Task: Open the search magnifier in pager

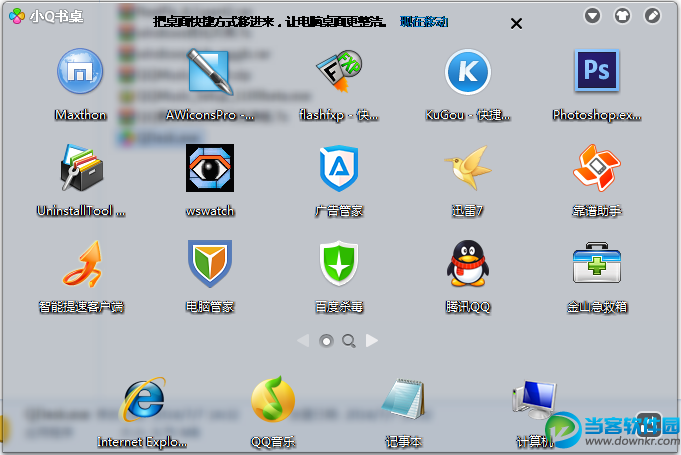Action: (x=349, y=341)
